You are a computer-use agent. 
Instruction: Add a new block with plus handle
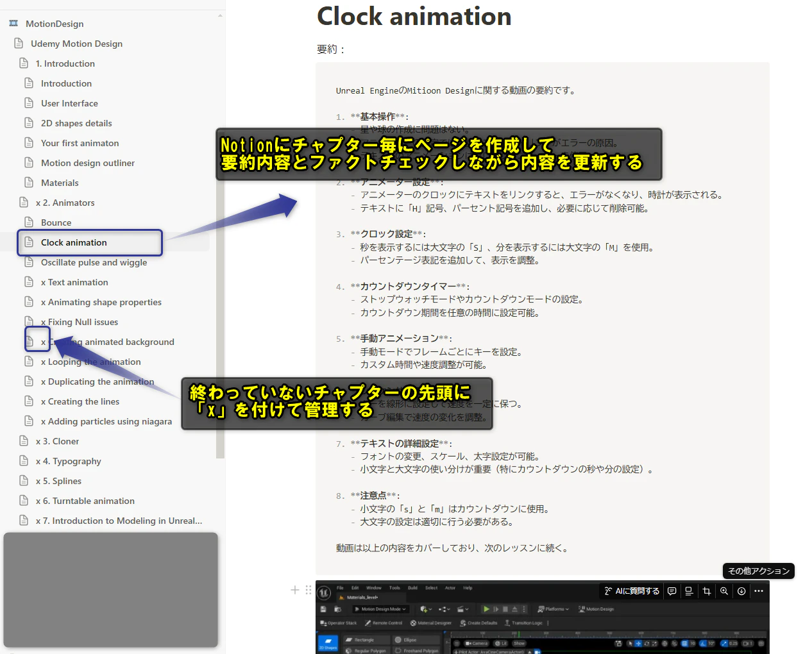[x=295, y=590]
